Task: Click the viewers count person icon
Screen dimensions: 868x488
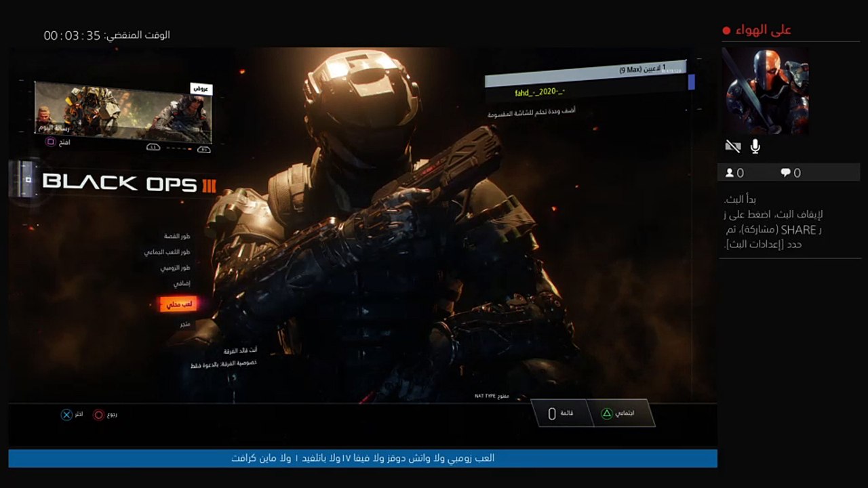Action: pos(730,173)
